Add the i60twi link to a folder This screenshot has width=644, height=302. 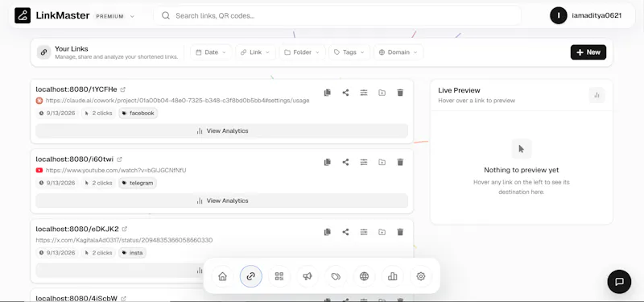[382, 163]
